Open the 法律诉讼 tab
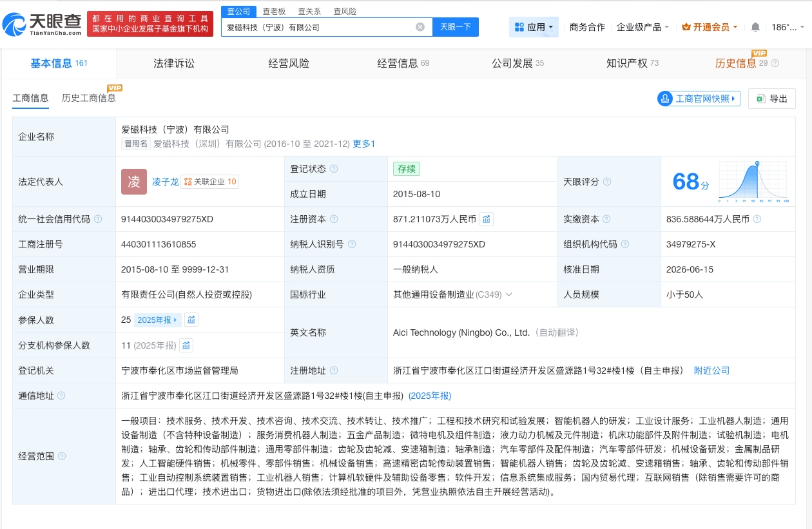The width and height of the screenshot is (812, 529). pos(174,63)
